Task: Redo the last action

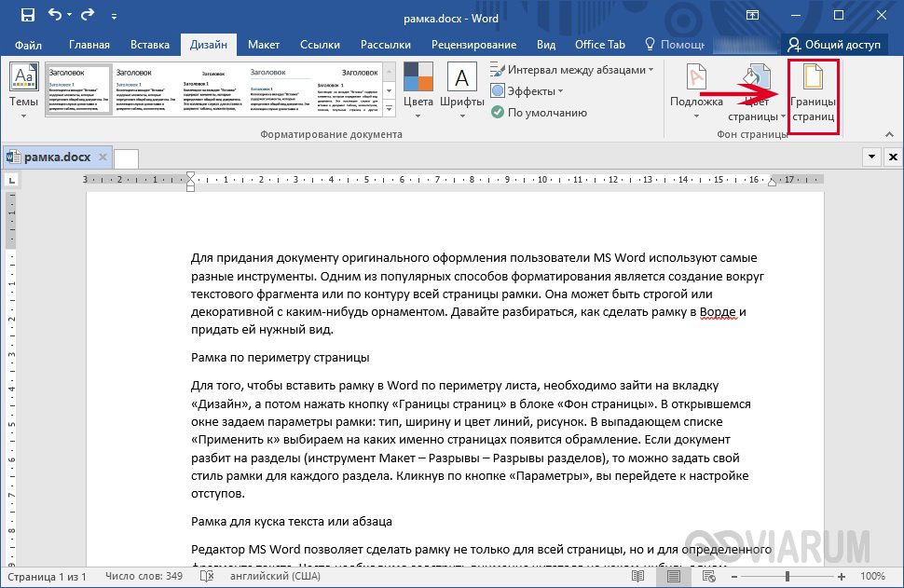Action: click(x=88, y=14)
